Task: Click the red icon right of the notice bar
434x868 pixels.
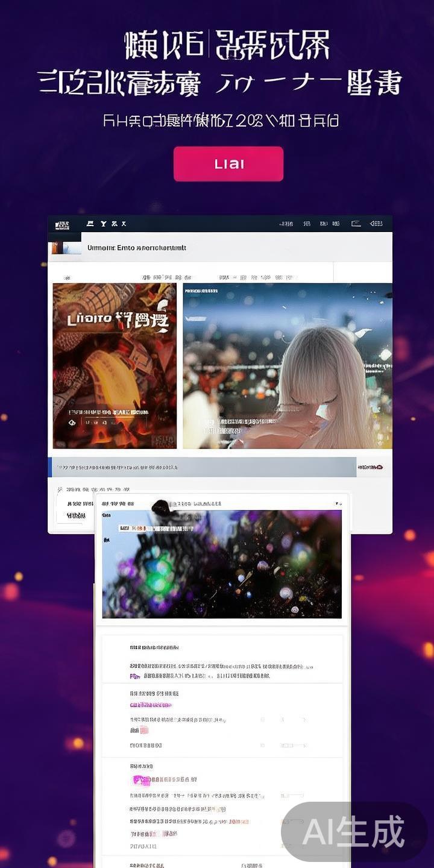Action: [371, 467]
